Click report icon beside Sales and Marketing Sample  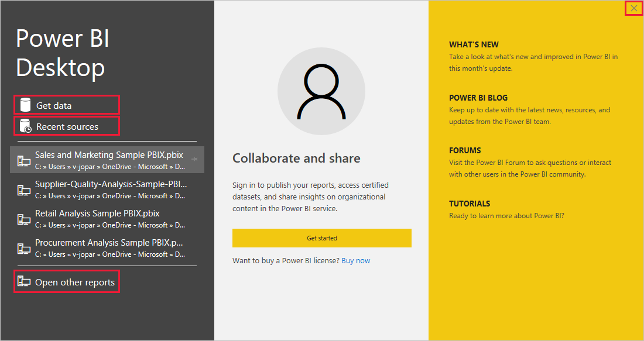click(x=23, y=161)
